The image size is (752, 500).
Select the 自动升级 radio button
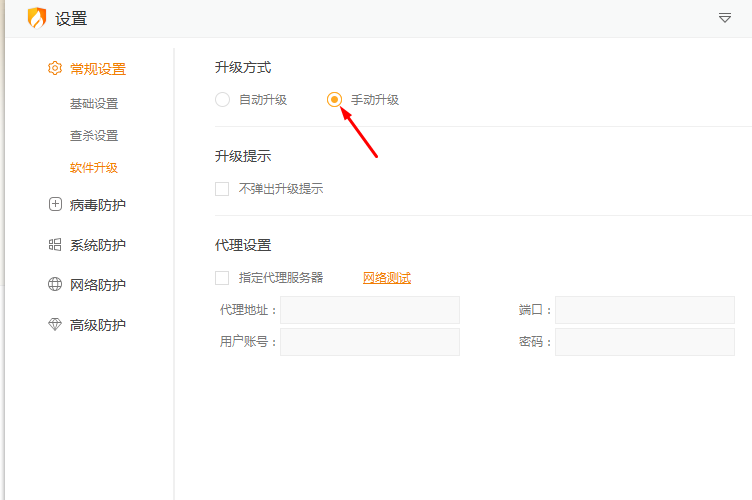(222, 100)
